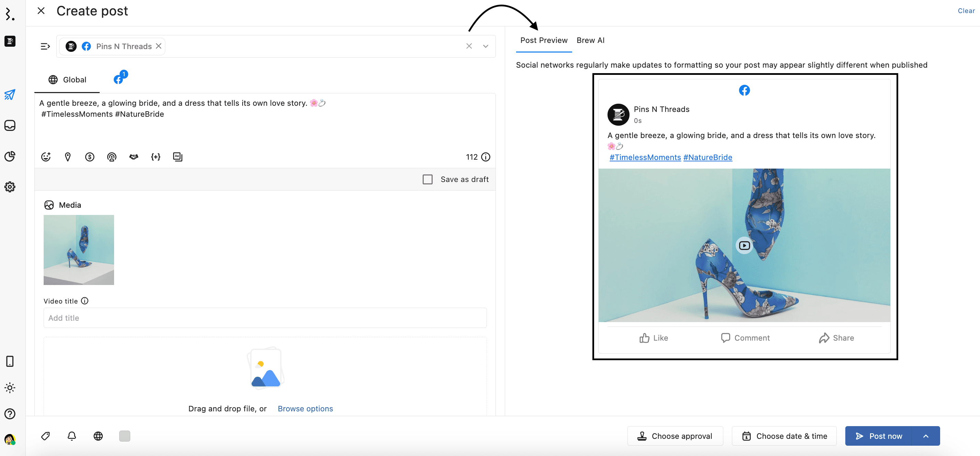Expand the profile selector dropdown chevron
This screenshot has height=456, width=980.
486,46
